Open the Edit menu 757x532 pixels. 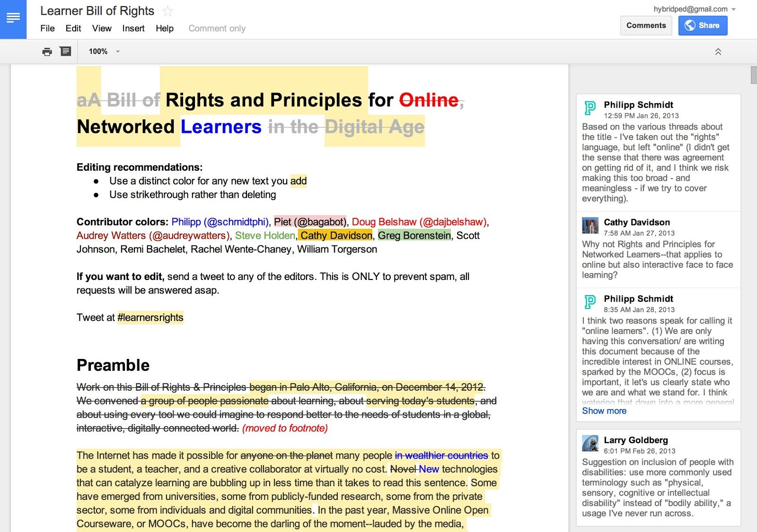pos(73,28)
